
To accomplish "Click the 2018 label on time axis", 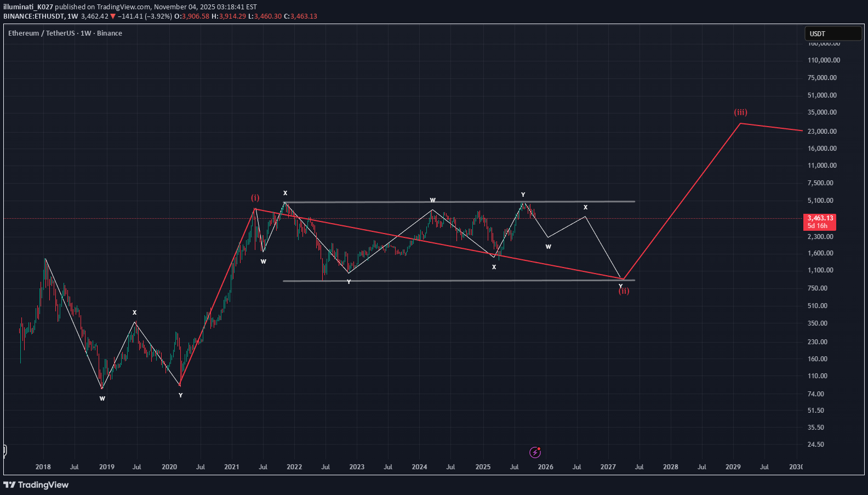I will tap(43, 467).
